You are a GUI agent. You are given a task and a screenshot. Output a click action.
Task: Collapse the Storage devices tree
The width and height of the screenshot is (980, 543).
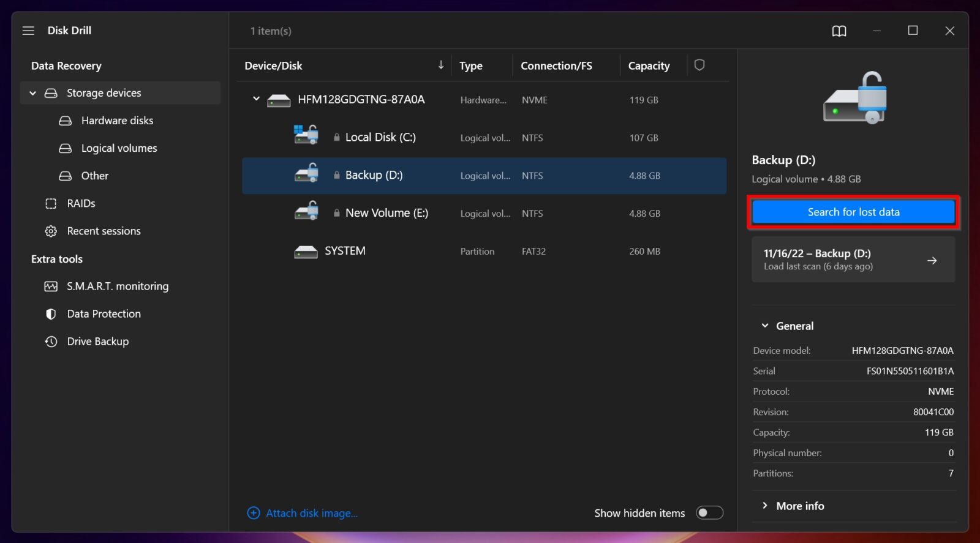click(33, 93)
